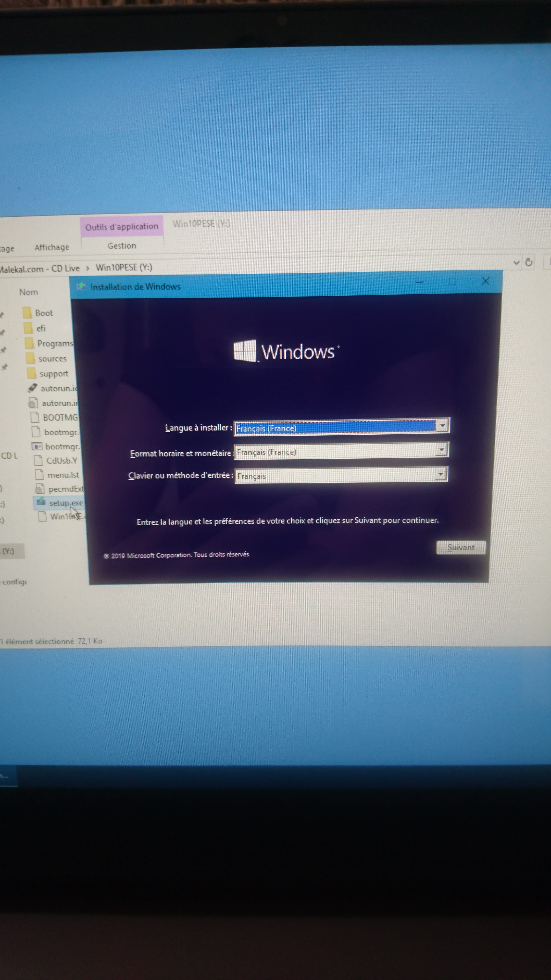Click the Explorer refresh icon
Image resolution: width=551 pixels, height=980 pixels.
(x=529, y=262)
